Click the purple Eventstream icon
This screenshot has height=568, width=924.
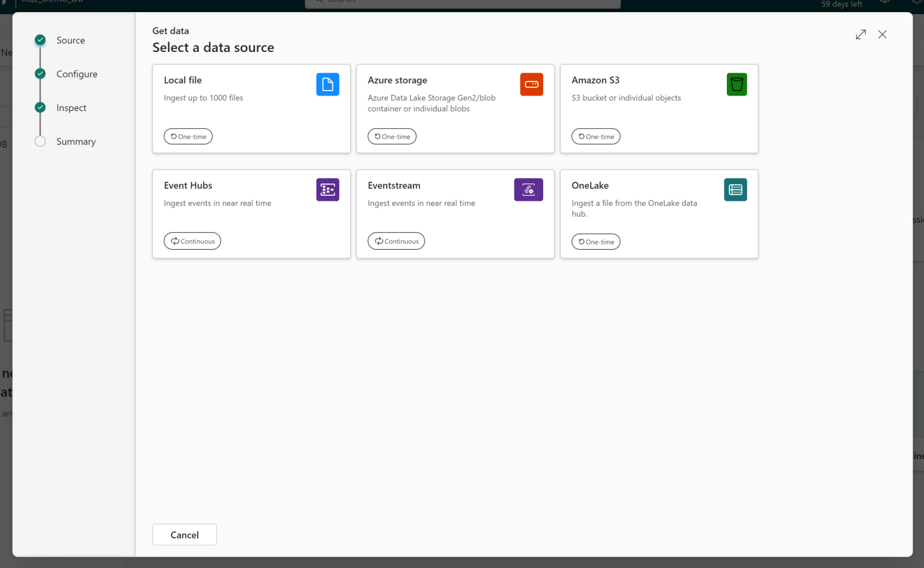(x=528, y=190)
